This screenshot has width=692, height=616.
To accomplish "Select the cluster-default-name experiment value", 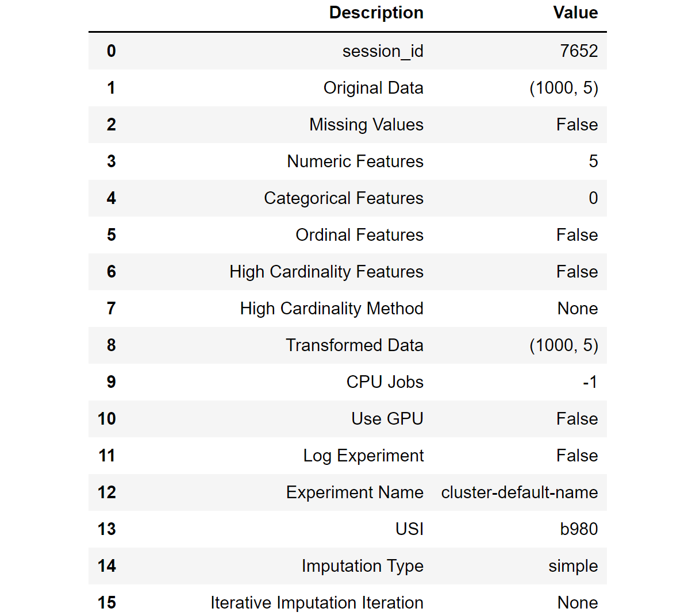I will tap(520, 492).
